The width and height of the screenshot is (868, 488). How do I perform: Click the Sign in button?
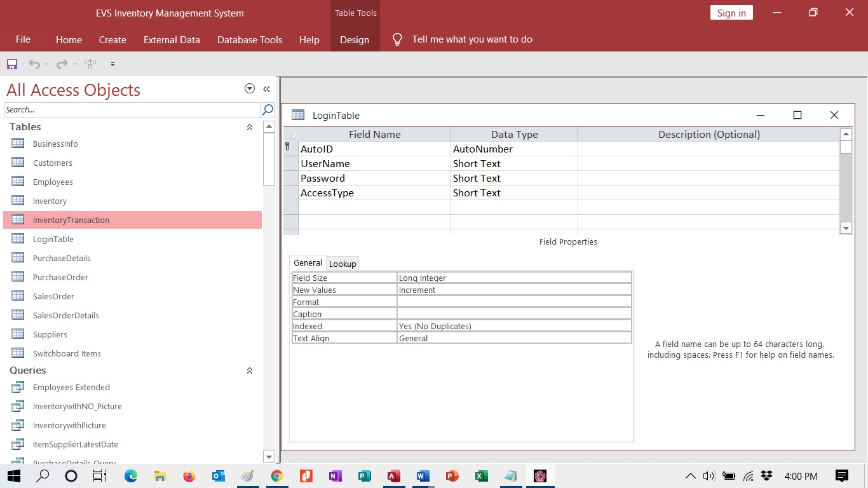click(x=731, y=13)
